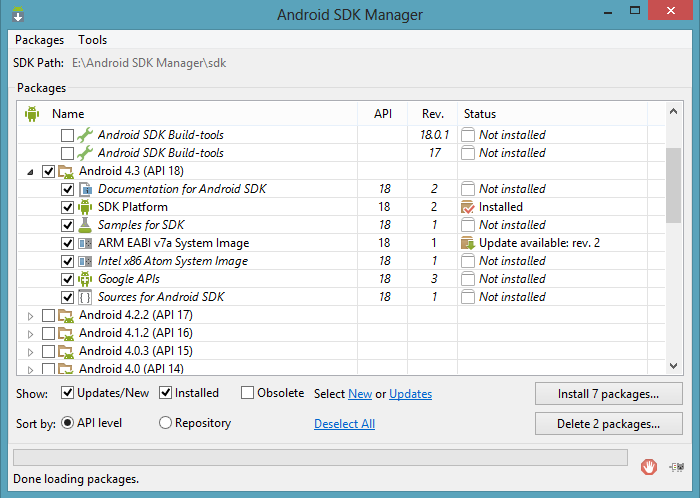This screenshot has width=700, height=498.
Task: Expand the Android 4.1.2 (API 16) group
Action: coord(30,334)
